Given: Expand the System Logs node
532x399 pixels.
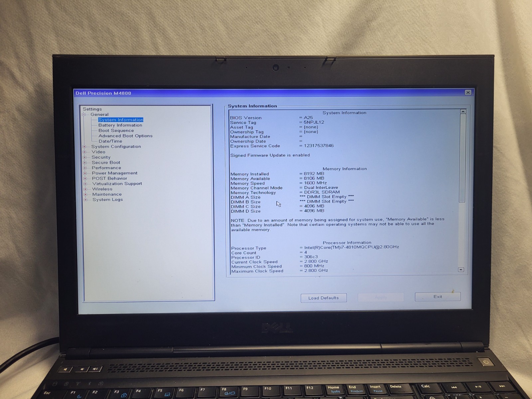Looking at the screenshot, I should click(85, 200).
